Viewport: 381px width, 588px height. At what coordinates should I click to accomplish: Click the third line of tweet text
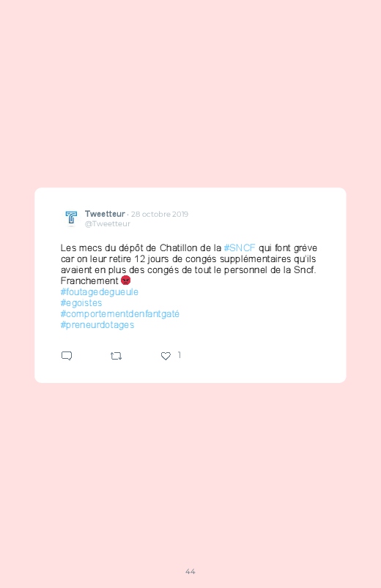pos(188,269)
